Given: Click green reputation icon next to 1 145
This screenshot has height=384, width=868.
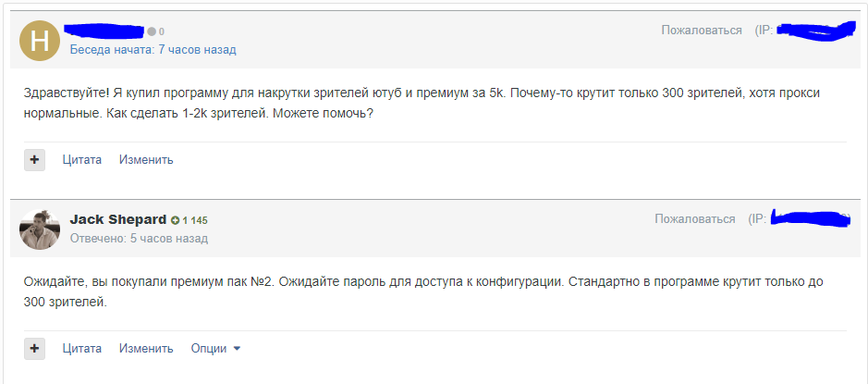Looking at the screenshot, I should tap(175, 220).
